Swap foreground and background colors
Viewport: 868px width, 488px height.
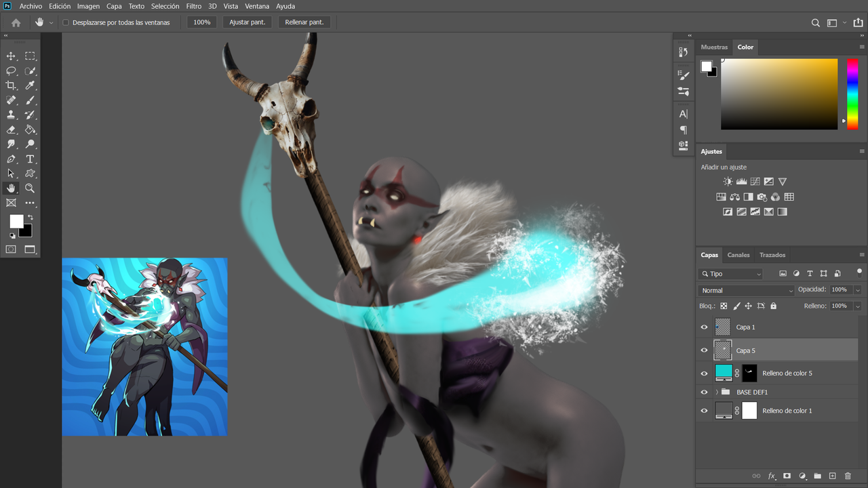click(x=30, y=218)
